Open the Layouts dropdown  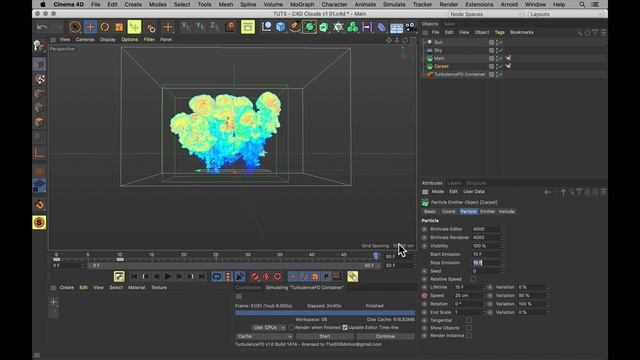(566, 14)
